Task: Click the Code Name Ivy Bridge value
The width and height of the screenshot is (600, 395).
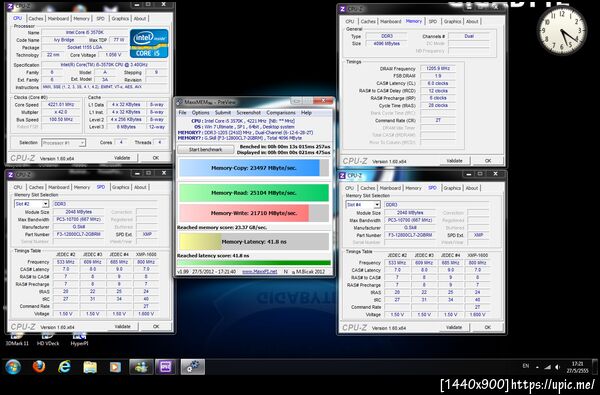Action: (64, 40)
